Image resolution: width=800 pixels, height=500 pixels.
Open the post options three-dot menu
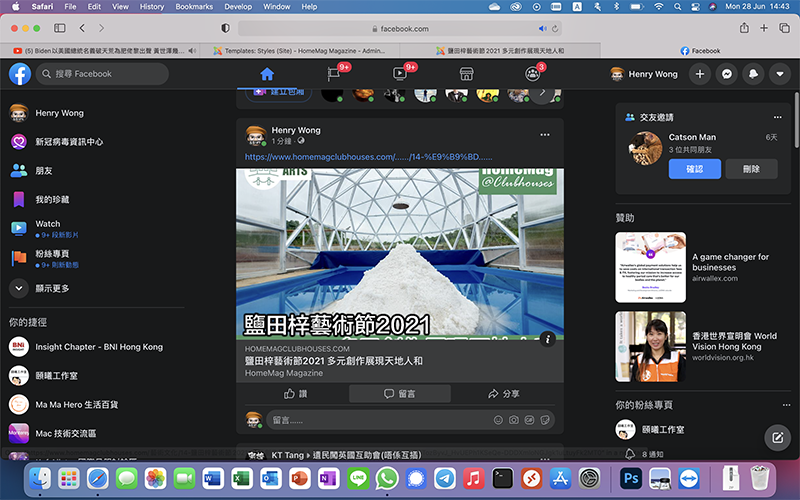[545, 134]
